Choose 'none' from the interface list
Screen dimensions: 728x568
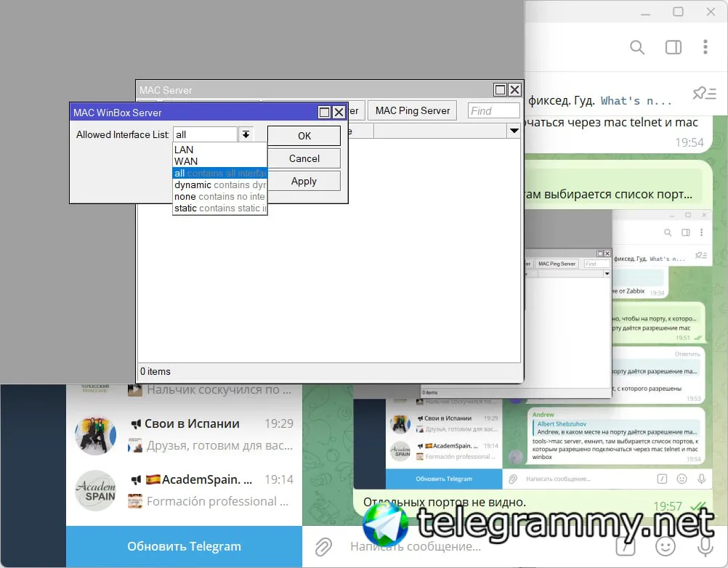point(219,196)
